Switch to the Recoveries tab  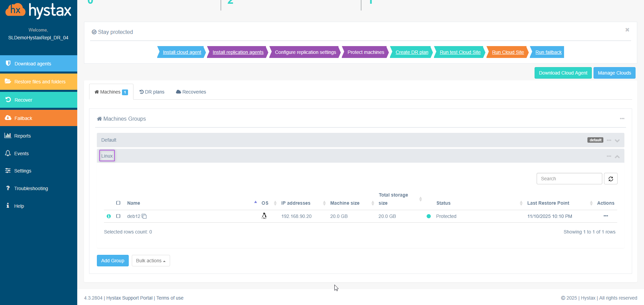191,92
